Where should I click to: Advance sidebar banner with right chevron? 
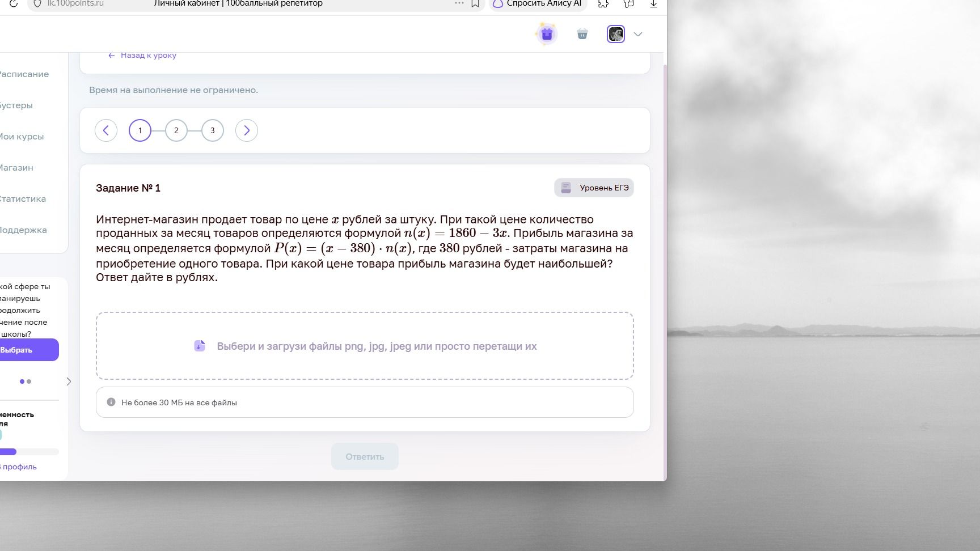pyautogui.click(x=69, y=382)
